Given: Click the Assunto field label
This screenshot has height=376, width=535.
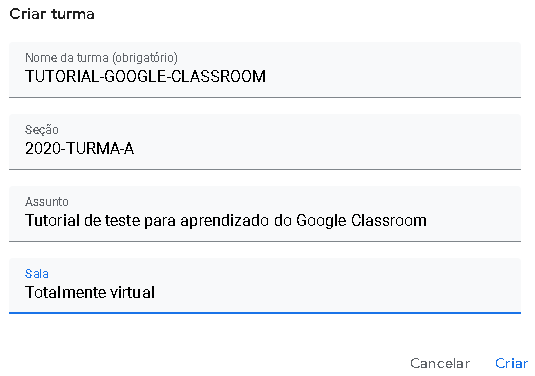Looking at the screenshot, I should [x=47, y=202].
